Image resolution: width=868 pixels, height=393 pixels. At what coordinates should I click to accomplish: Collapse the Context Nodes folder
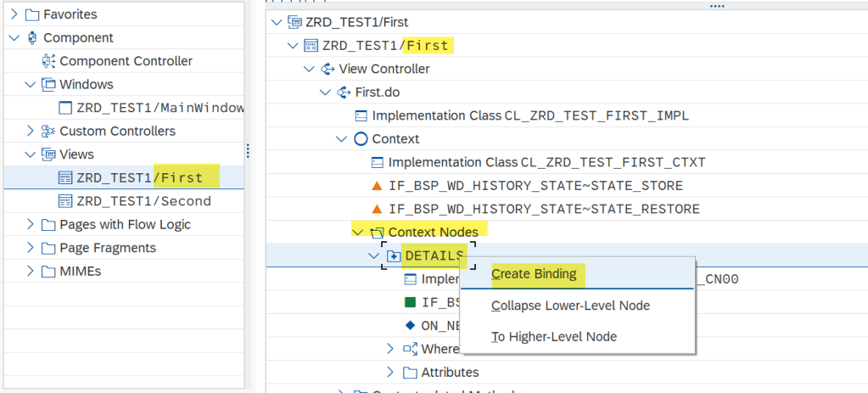click(x=357, y=232)
